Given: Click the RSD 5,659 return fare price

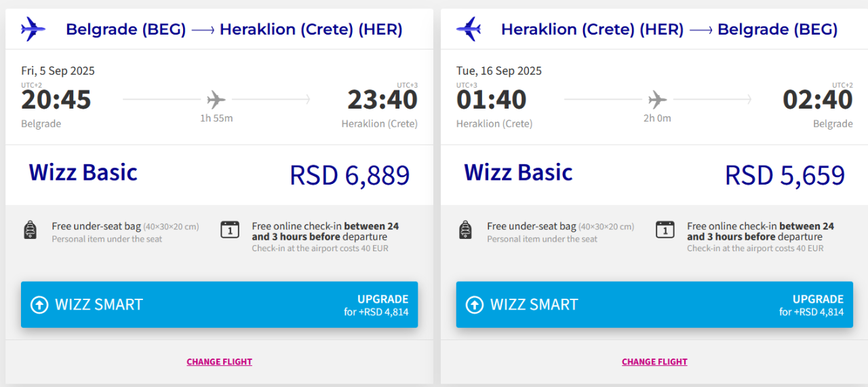Looking at the screenshot, I should coord(785,175).
